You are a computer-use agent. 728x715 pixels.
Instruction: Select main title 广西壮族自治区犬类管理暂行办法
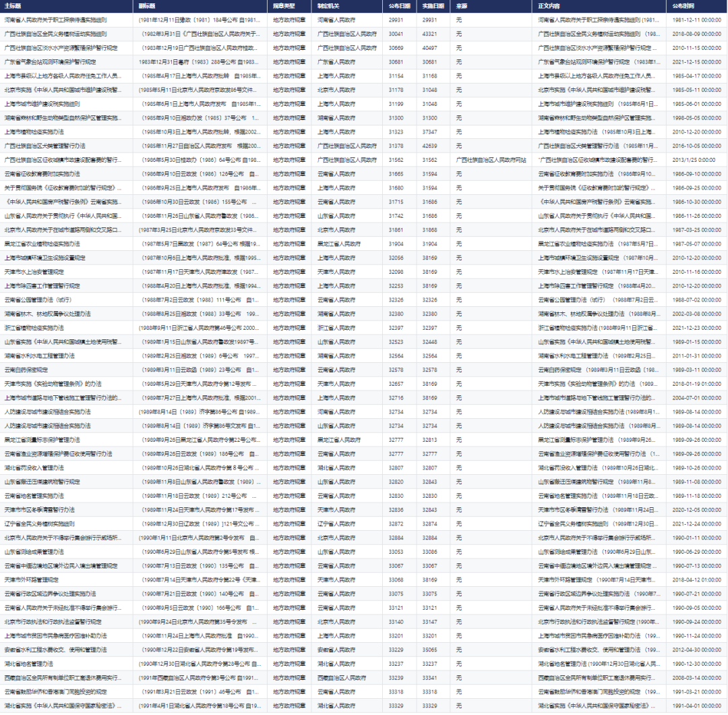point(45,146)
